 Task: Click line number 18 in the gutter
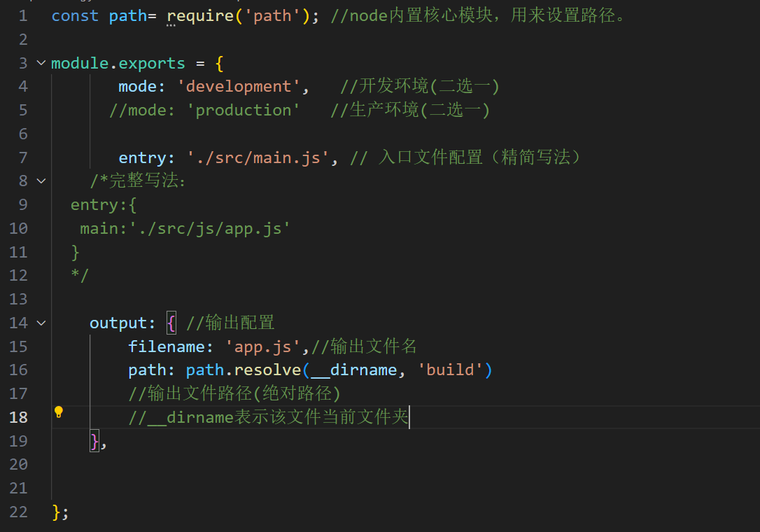[x=17, y=416]
